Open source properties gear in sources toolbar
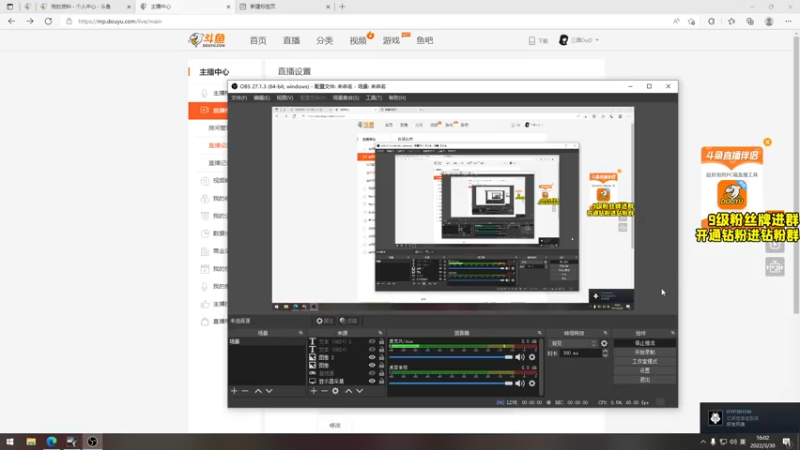 pyautogui.click(x=335, y=391)
